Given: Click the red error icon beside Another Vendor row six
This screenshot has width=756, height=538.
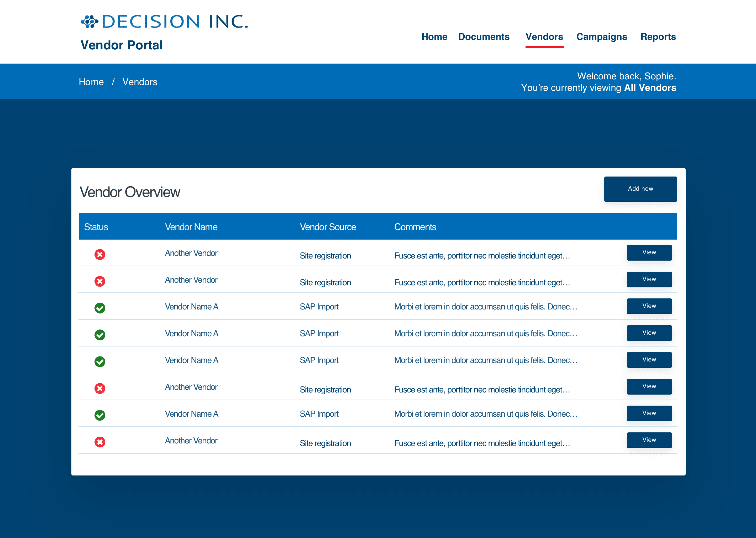Looking at the screenshot, I should point(100,388).
